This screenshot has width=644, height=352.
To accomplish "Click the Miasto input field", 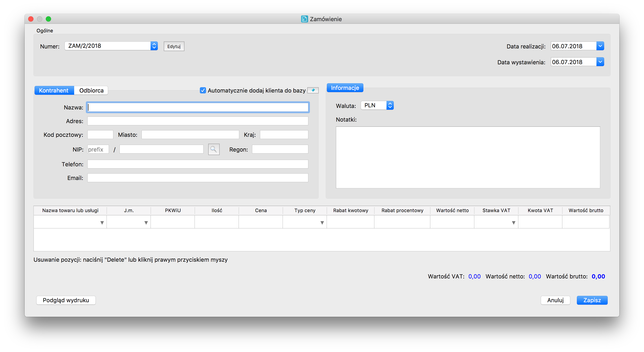I will 190,135.
